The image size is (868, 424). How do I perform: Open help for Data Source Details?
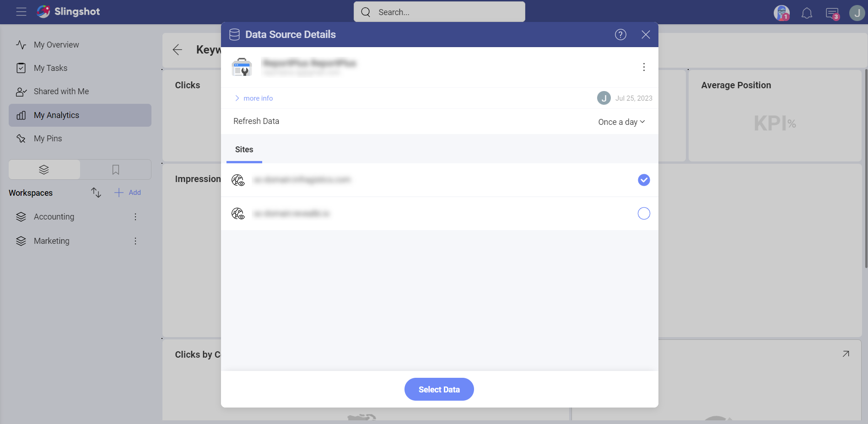(620, 35)
